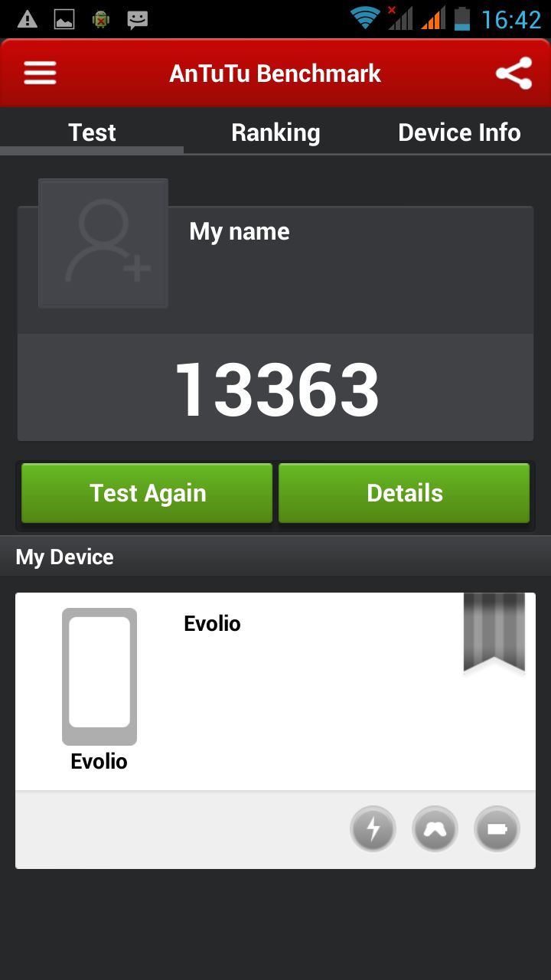
Task: Tap the gray ribbon bookmark badge
Action: 494,633
